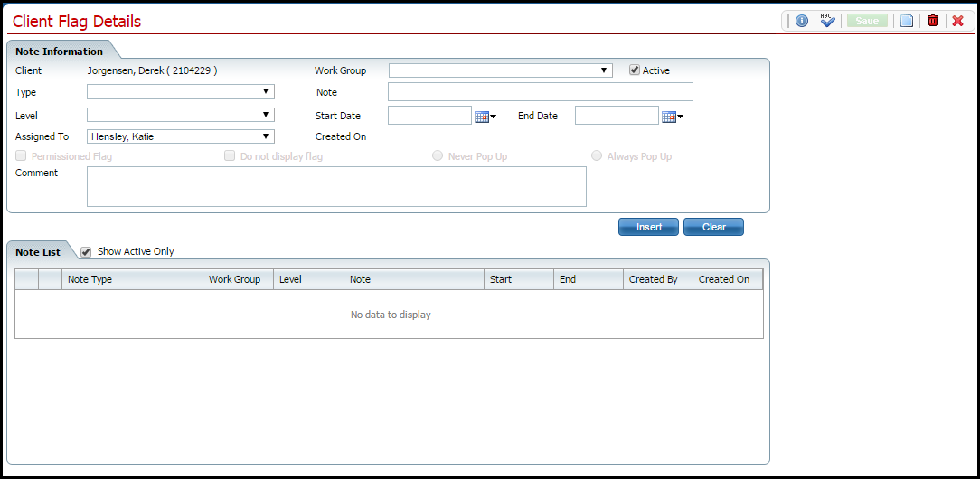Uncheck the Active checkbox
The width and height of the screenshot is (980, 479).
pyautogui.click(x=635, y=70)
